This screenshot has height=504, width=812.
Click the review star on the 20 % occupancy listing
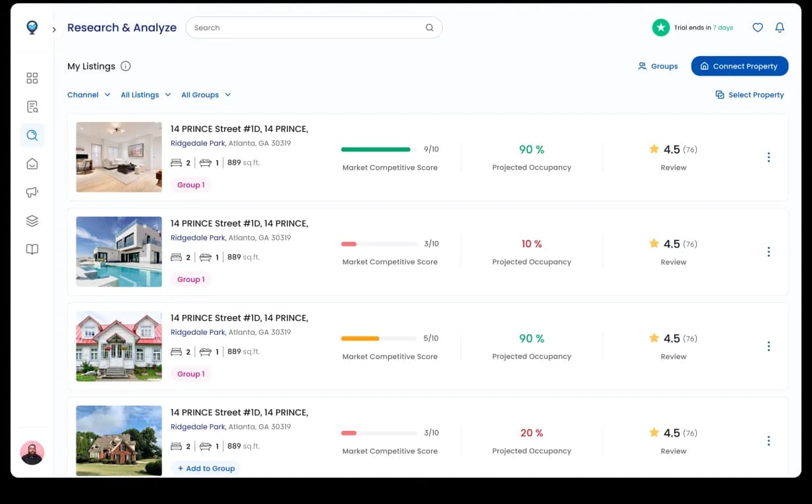pos(654,432)
